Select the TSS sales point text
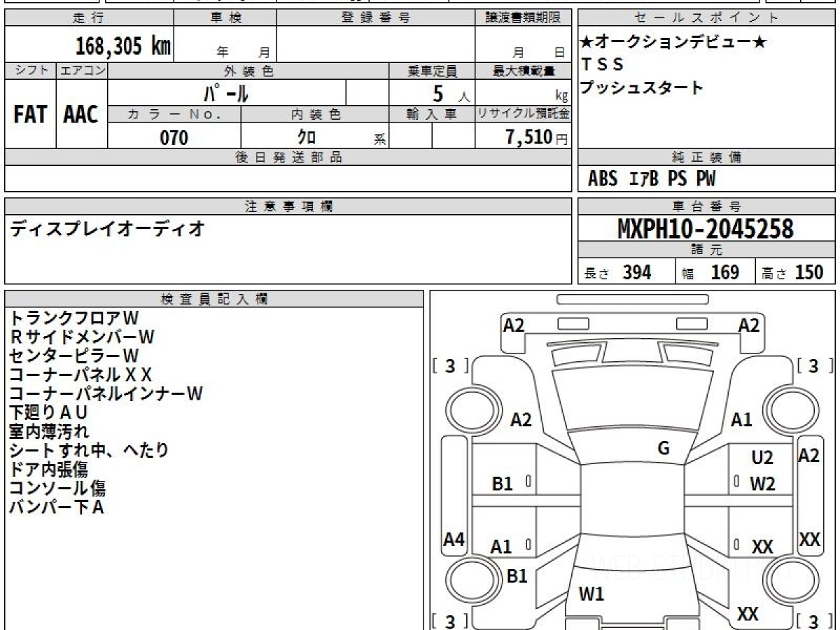840x630 pixels. tap(603, 64)
